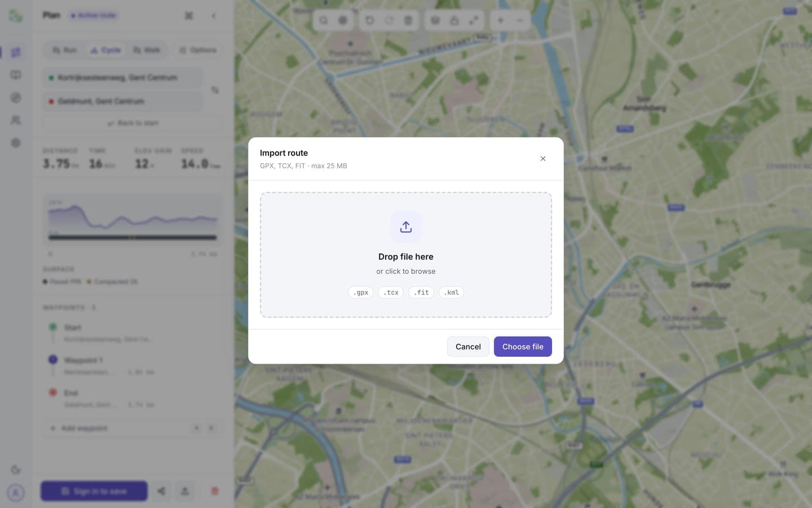
Task: Click the Add waypoint row
Action: pyautogui.click(x=133, y=428)
